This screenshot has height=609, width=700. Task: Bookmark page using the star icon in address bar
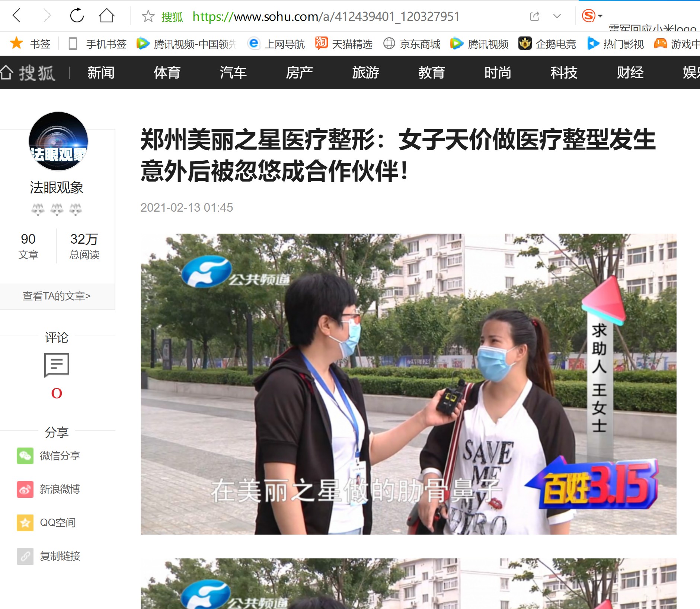(x=148, y=16)
